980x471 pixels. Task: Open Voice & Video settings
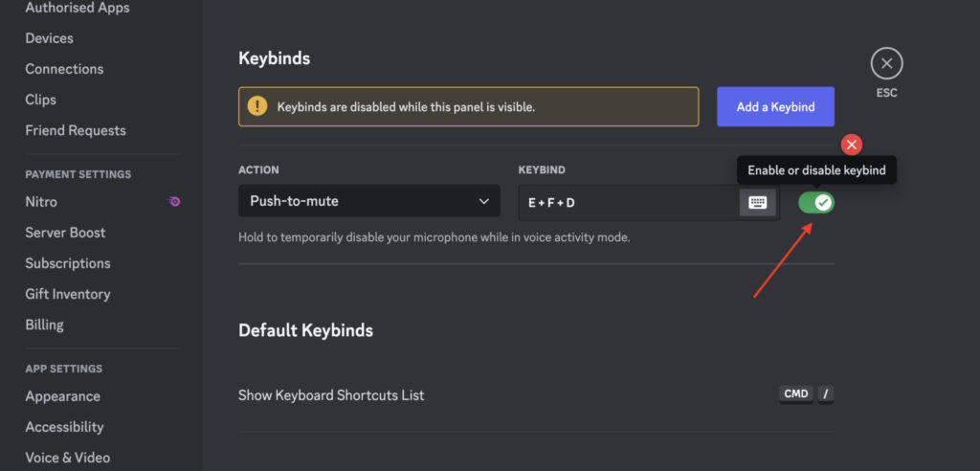[68, 458]
